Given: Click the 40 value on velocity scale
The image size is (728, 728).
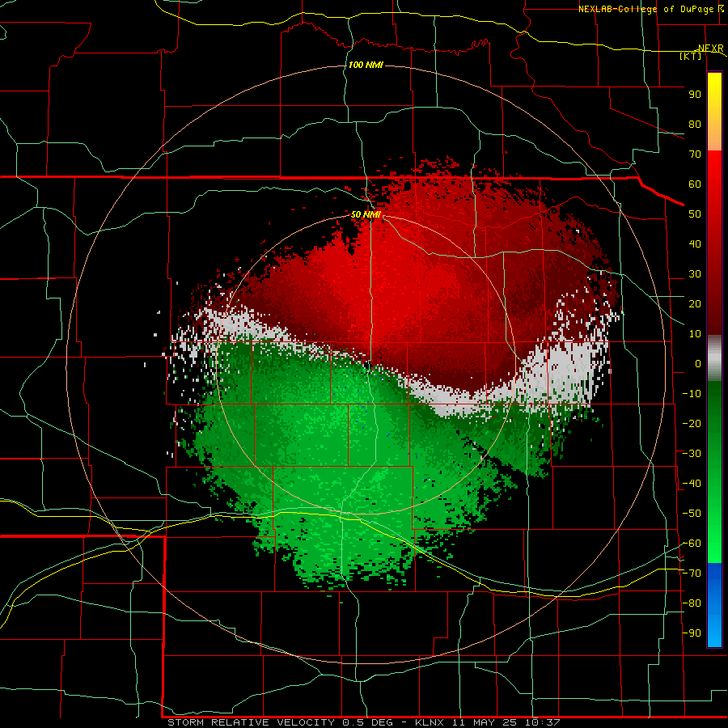Looking at the screenshot, I should click(695, 243).
